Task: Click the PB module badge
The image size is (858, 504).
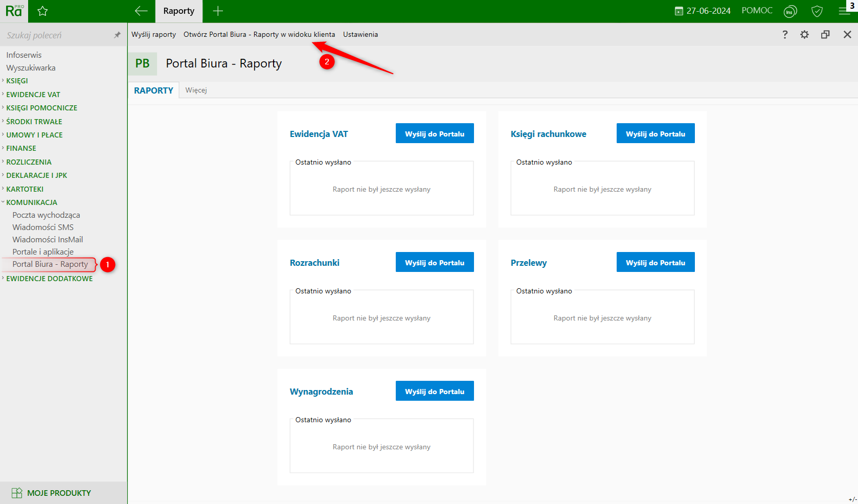Action: pyautogui.click(x=143, y=63)
